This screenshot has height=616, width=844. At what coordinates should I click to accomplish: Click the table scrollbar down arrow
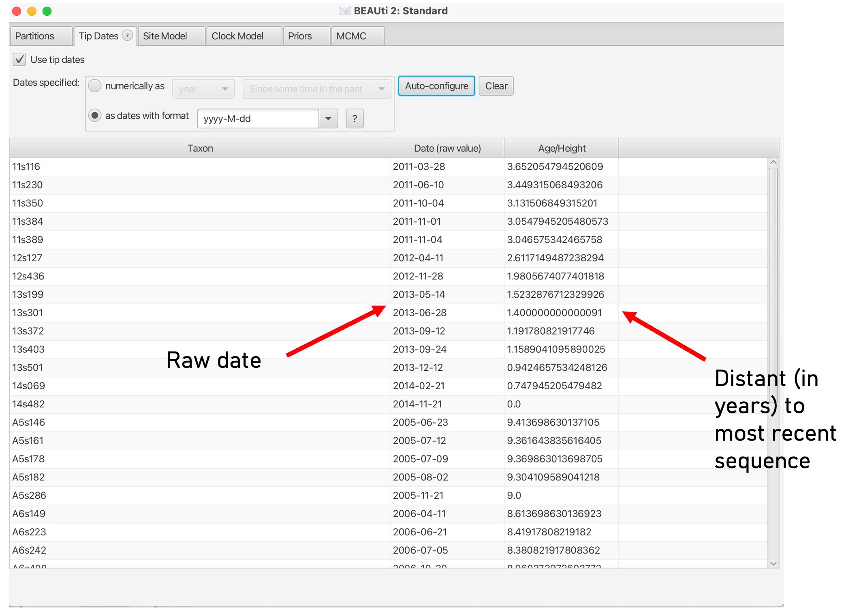tap(773, 563)
